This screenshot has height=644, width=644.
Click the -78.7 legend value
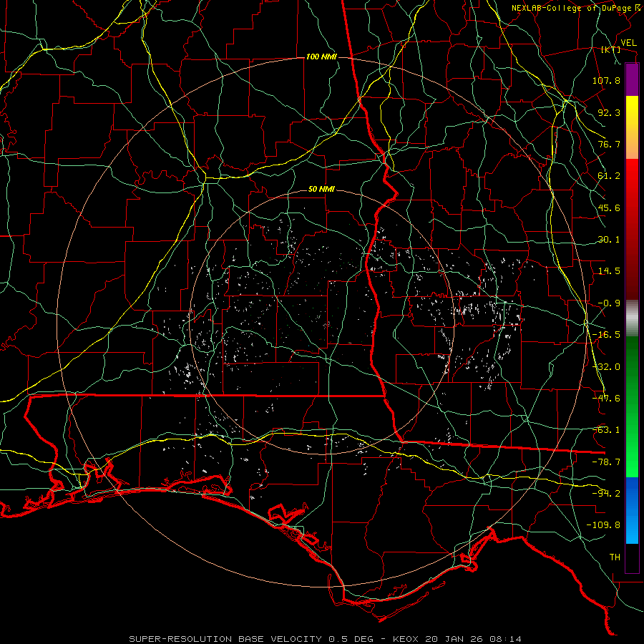(606, 462)
